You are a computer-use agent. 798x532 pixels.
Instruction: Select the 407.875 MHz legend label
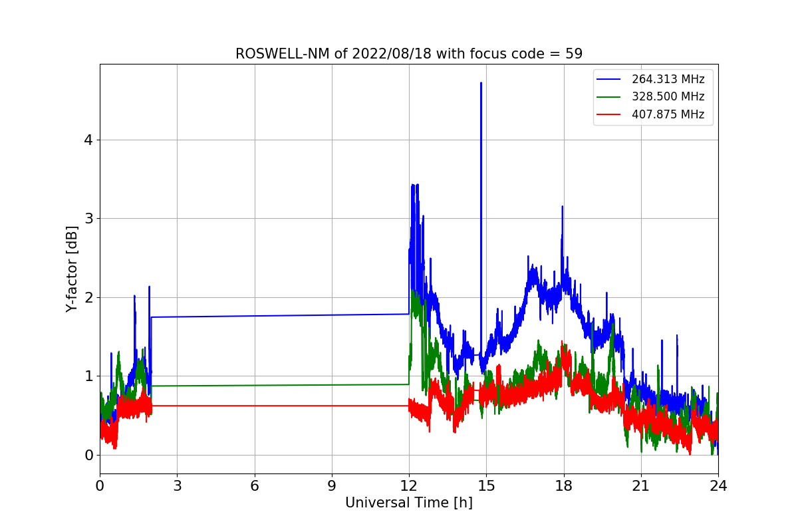tap(668, 114)
